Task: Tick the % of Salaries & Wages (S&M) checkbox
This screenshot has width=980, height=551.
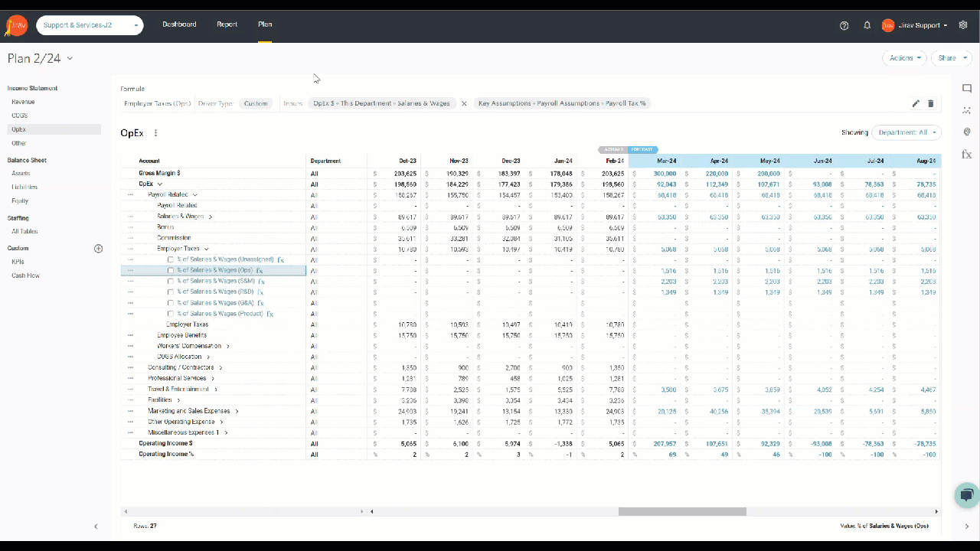Action: click(171, 281)
